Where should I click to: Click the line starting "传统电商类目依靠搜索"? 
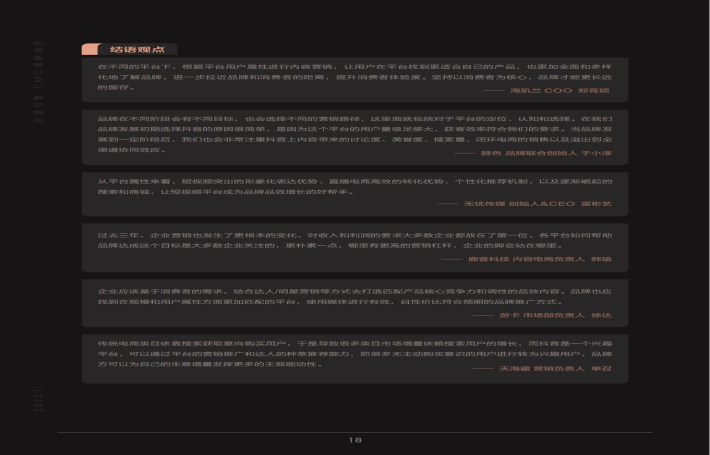pos(355,344)
